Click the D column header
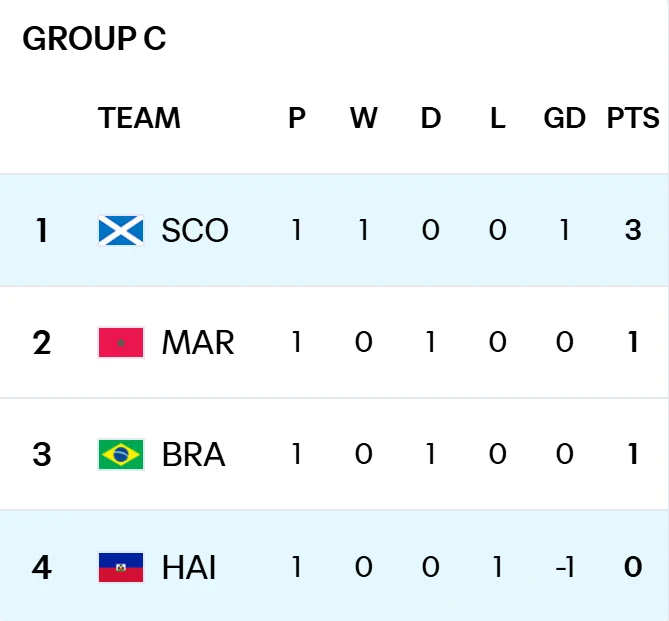 click(x=431, y=118)
